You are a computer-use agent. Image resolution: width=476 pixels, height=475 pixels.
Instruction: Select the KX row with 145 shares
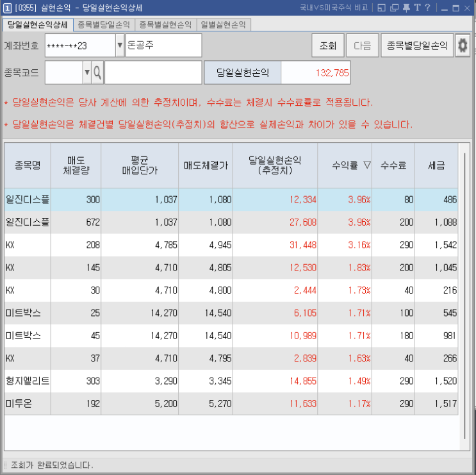[231, 267]
